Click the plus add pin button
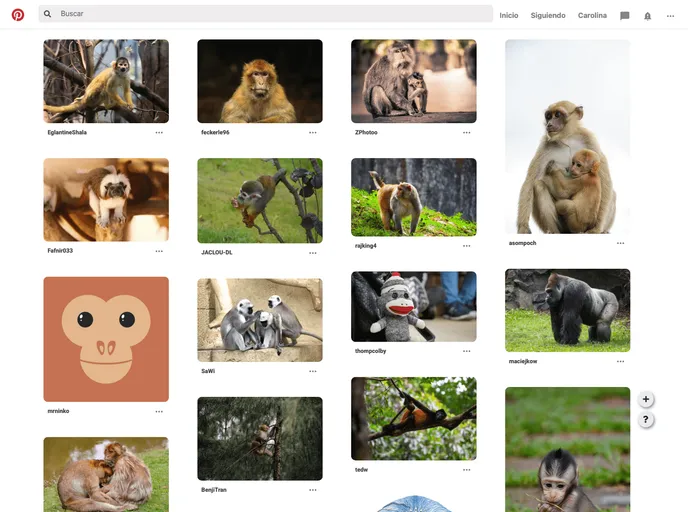Screen dimensions: 688x512 coord(645,399)
